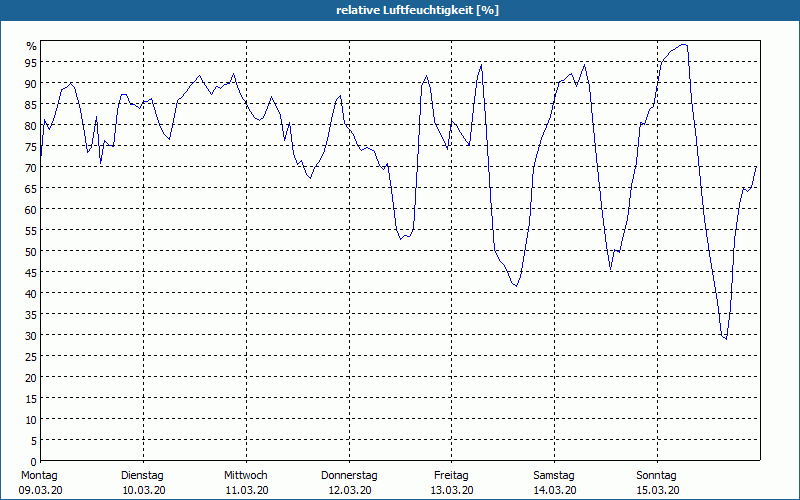Click the '95' y-axis value

(x=31, y=62)
